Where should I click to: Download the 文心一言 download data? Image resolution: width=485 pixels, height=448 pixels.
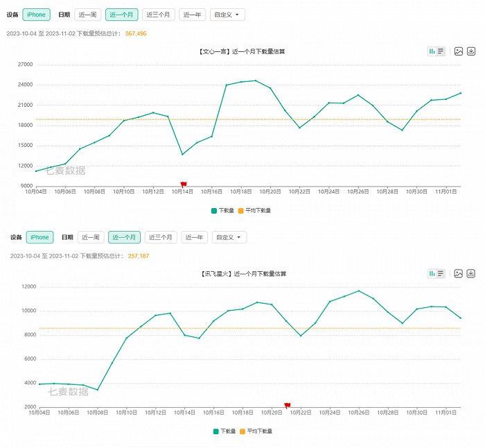tap(471, 51)
